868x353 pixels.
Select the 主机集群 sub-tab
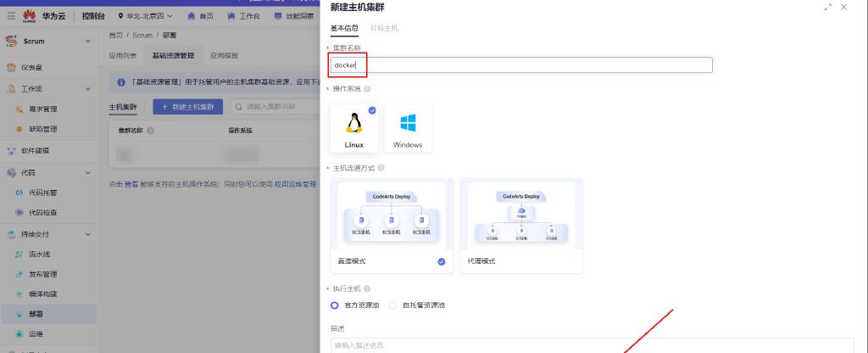click(x=123, y=107)
